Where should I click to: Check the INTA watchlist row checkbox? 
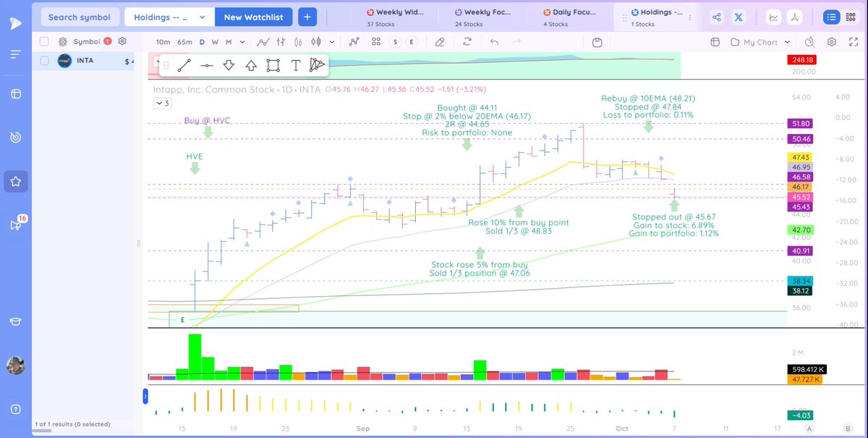coord(43,60)
